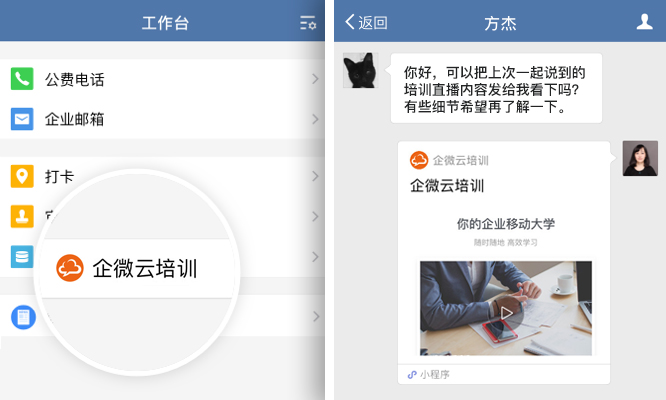Open the 小程序 mini program link

(x=428, y=375)
